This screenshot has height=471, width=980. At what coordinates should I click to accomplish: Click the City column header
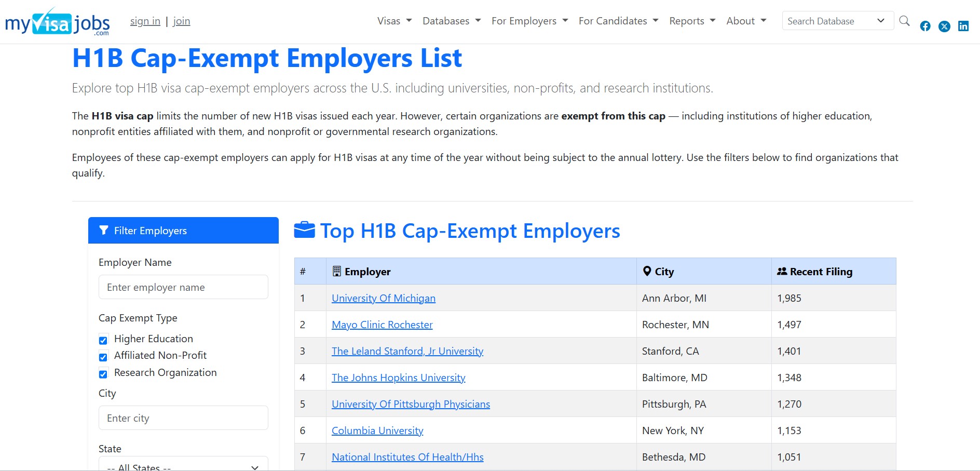pyautogui.click(x=704, y=272)
